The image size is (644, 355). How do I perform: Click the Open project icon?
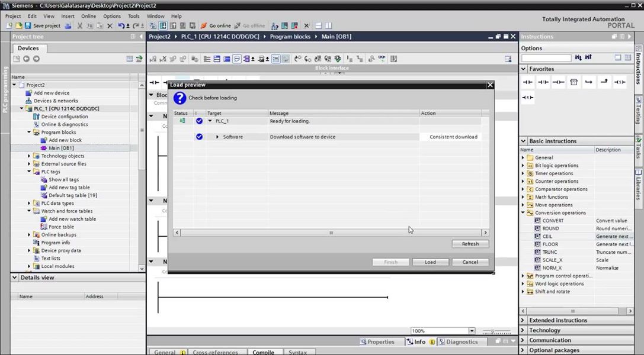(x=18, y=26)
